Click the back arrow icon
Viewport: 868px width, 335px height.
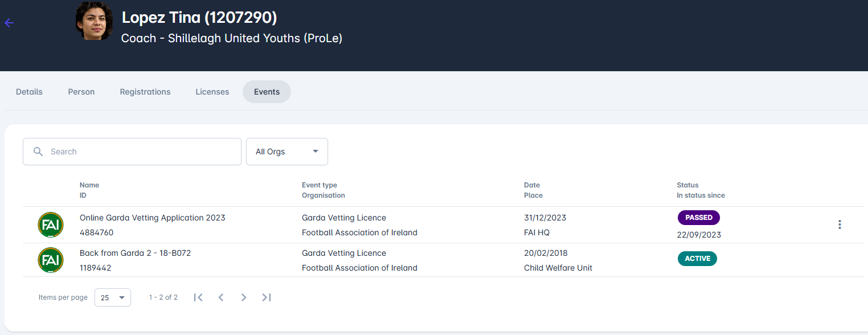pos(9,23)
